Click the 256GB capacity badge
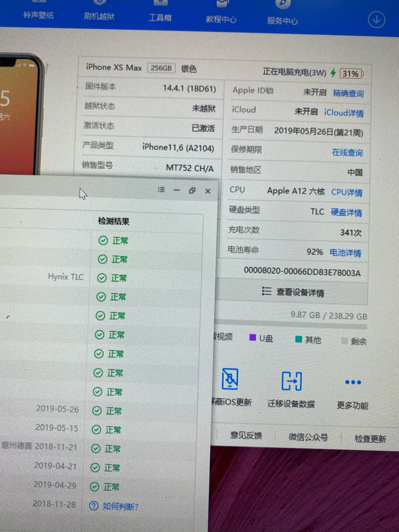This screenshot has height=532, width=399. coord(161,68)
